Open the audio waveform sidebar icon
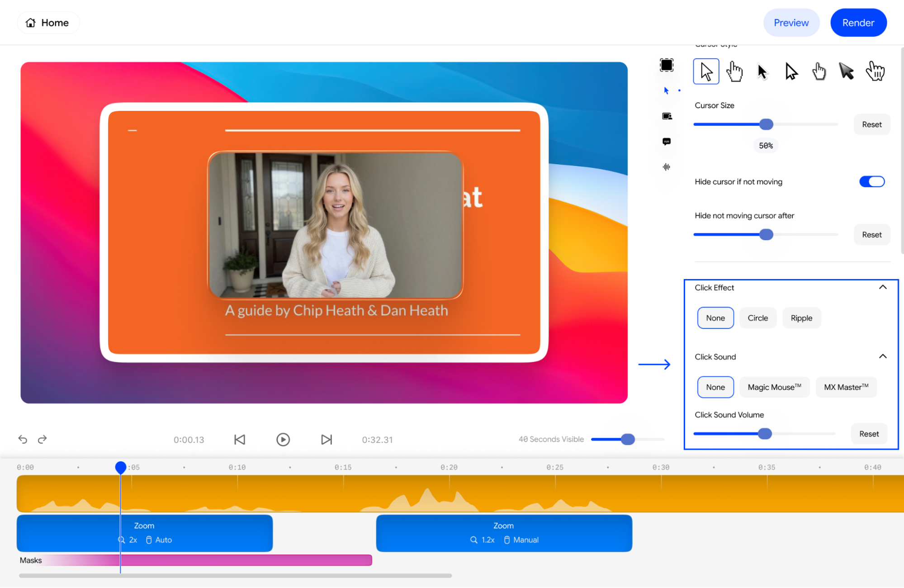Image resolution: width=904 pixels, height=588 pixels. pos(667,167)
